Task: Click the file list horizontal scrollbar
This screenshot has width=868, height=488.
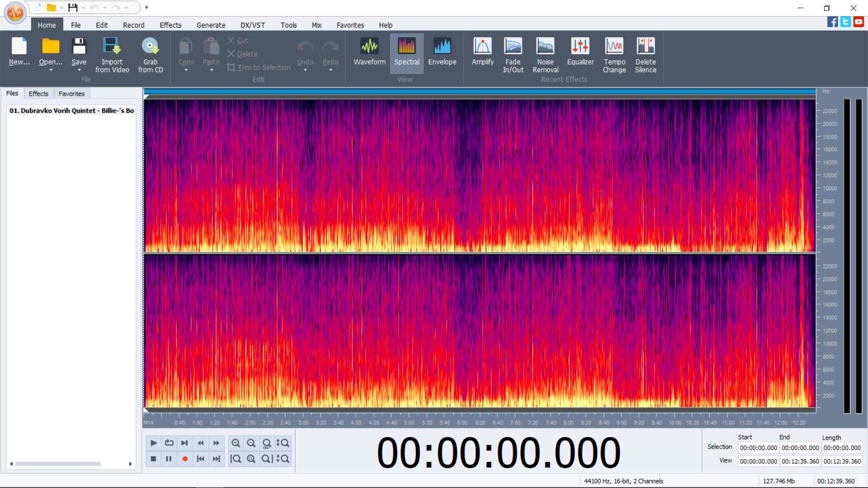Action: pos(71,464)
